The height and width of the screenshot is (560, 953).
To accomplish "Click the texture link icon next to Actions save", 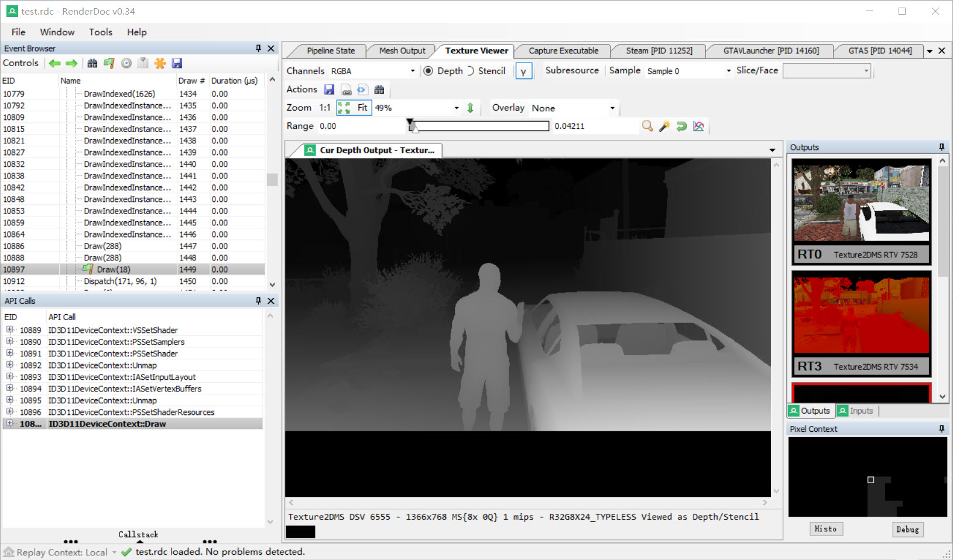I will pyautogui.click(x=347, y=90).
